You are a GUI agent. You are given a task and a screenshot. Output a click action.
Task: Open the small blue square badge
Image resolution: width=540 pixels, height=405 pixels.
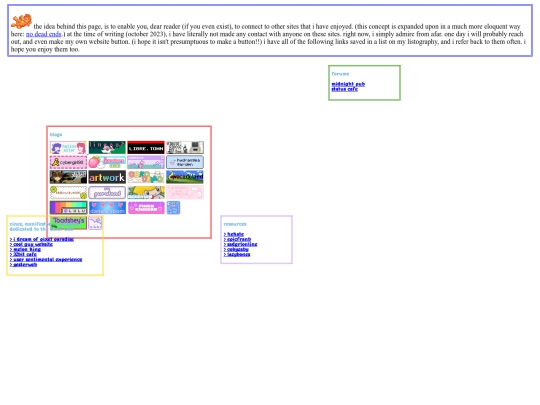tap(173, 208)
